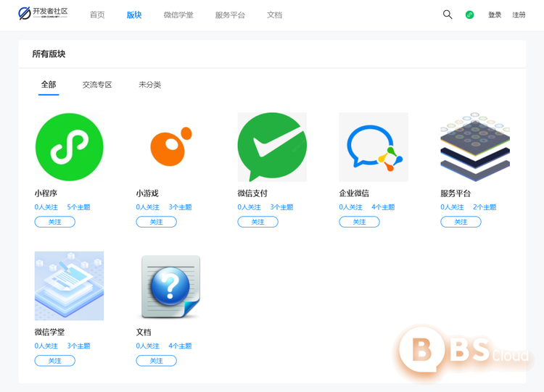
Task: Open 3个主题 under 微信学堂
Action: [79, 346]
